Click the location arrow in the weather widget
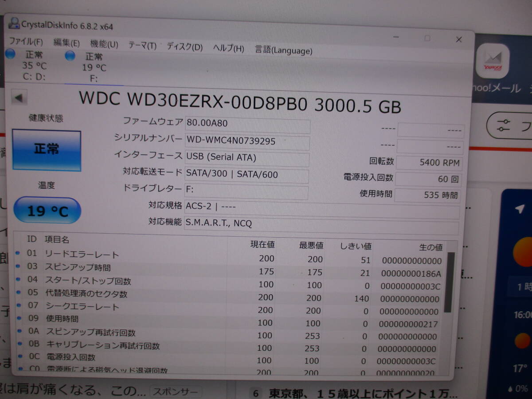 click(520, 209)
